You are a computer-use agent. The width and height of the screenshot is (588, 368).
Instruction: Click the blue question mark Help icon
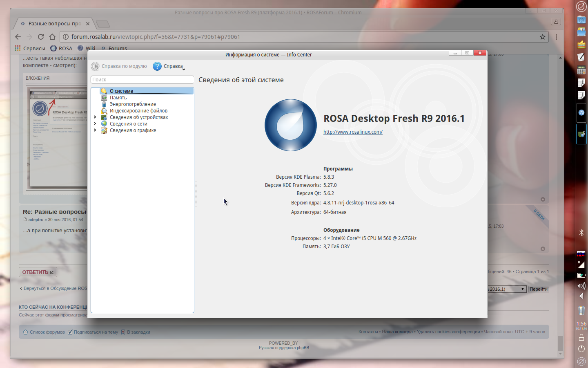(x=157, y=66)
